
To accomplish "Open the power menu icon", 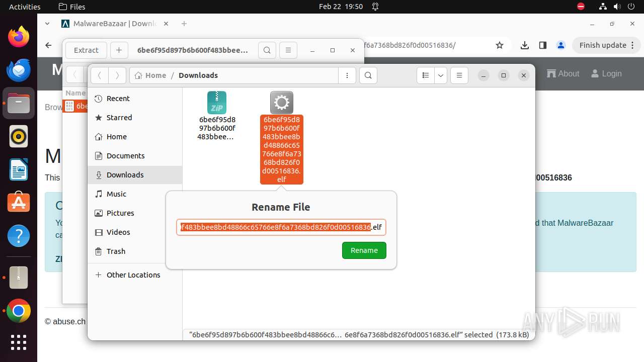I will point(630,7).
